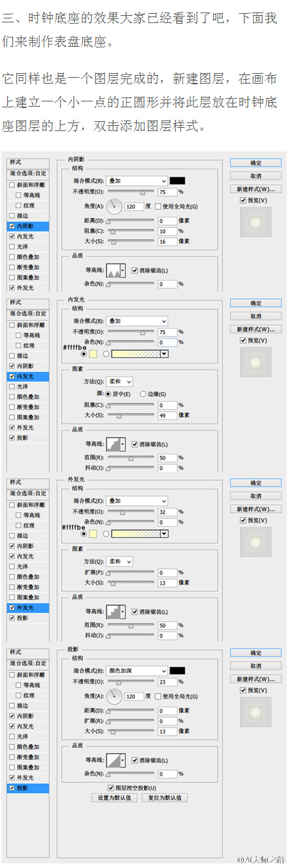Image resolution: width=288 pixels, height=868 pixels.
Task: Open 方法 dropdown in 外发光 dialog
Action: [120, 562]
